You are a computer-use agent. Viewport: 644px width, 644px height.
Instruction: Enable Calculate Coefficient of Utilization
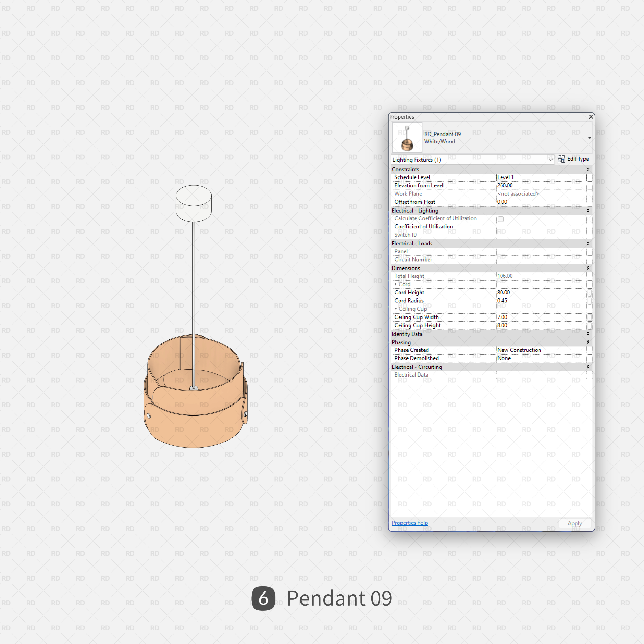click(x=501, y=219)
